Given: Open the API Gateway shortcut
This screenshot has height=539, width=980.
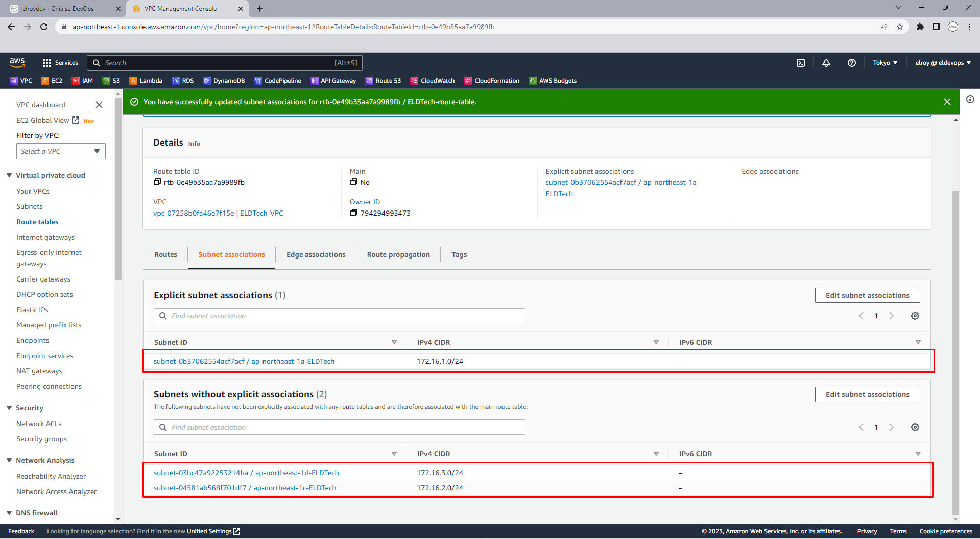Looking at the screenshot, I should tap(333, 81).
